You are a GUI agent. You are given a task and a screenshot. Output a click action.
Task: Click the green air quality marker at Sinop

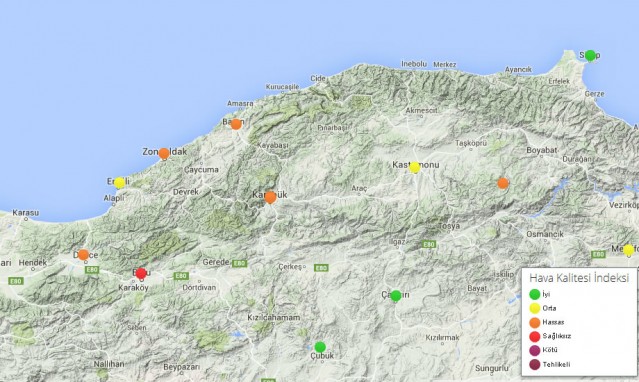(590, 55)
